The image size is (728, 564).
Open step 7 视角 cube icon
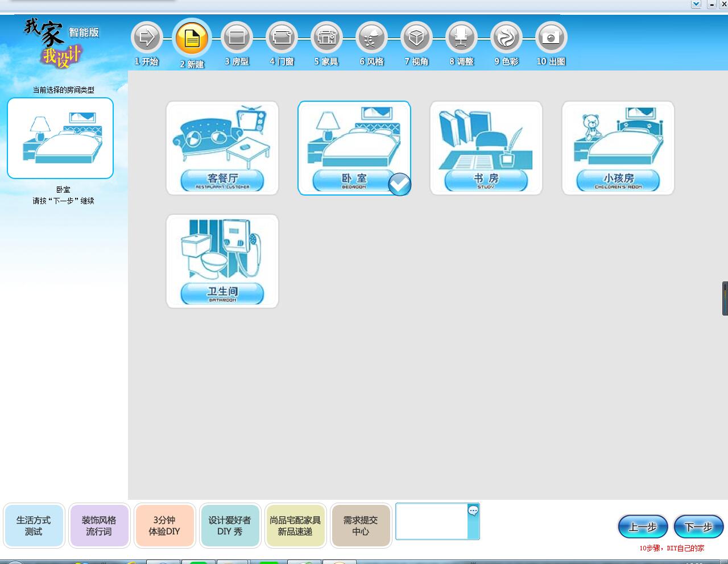click(x=416, y=38)
